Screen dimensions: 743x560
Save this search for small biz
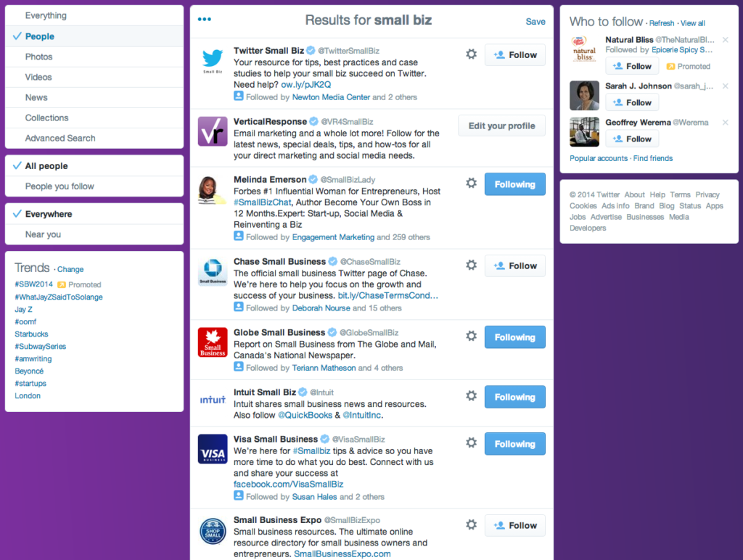[x=535, y=21]
